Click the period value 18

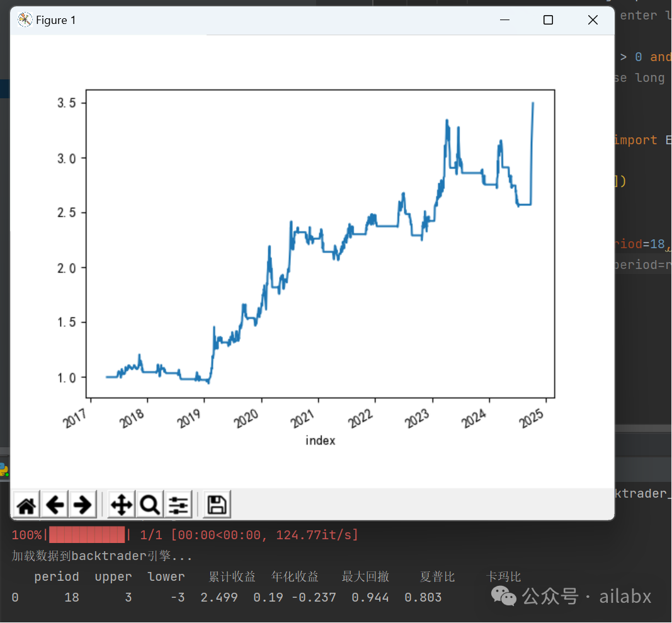pyautogui.click(x=72, y=597)
